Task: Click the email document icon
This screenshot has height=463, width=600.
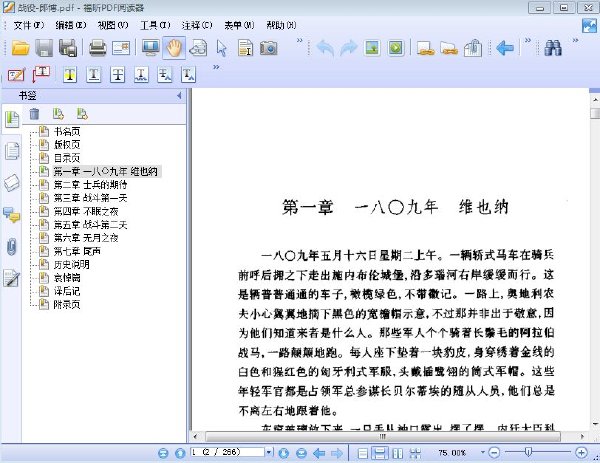Action: point(121,48)
